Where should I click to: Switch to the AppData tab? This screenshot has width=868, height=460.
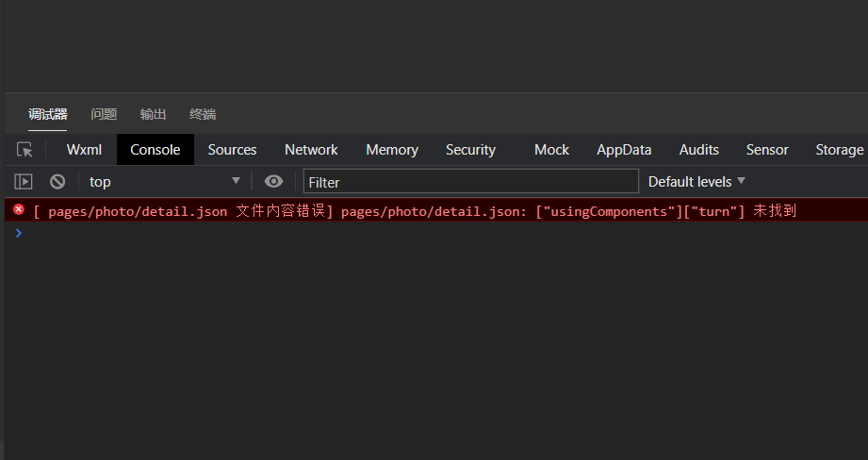coord(624,150)
